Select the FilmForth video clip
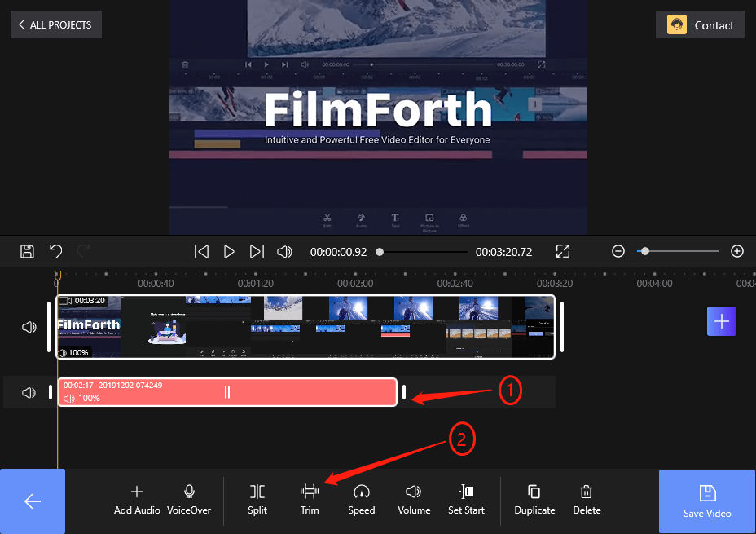Screen dimensions: 756x534 point(306,327)
